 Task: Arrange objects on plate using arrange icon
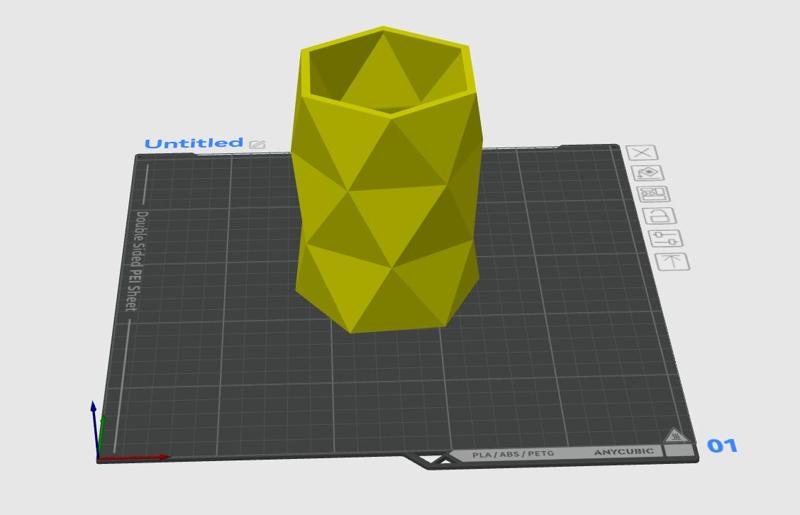[x=654, y=194]
